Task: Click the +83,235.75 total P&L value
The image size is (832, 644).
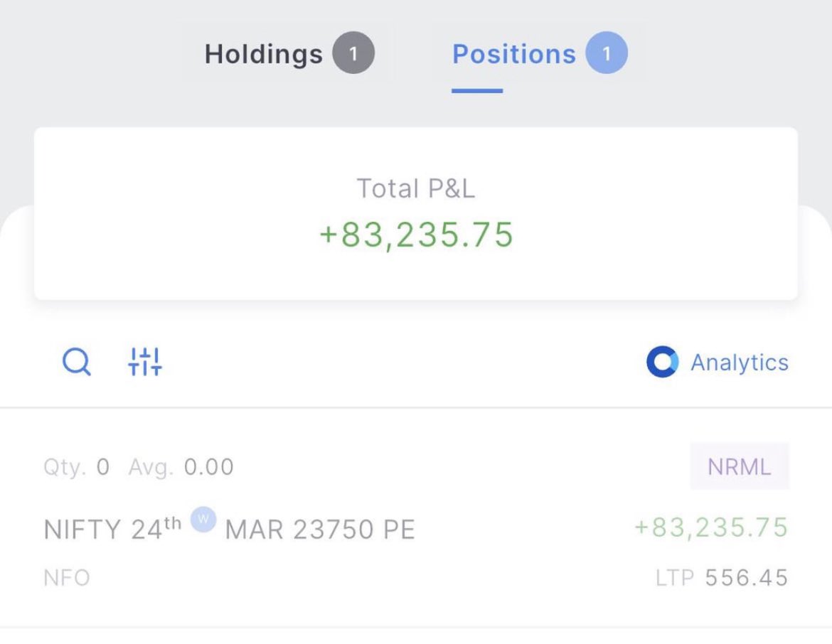Action: [x=416, y=235]
